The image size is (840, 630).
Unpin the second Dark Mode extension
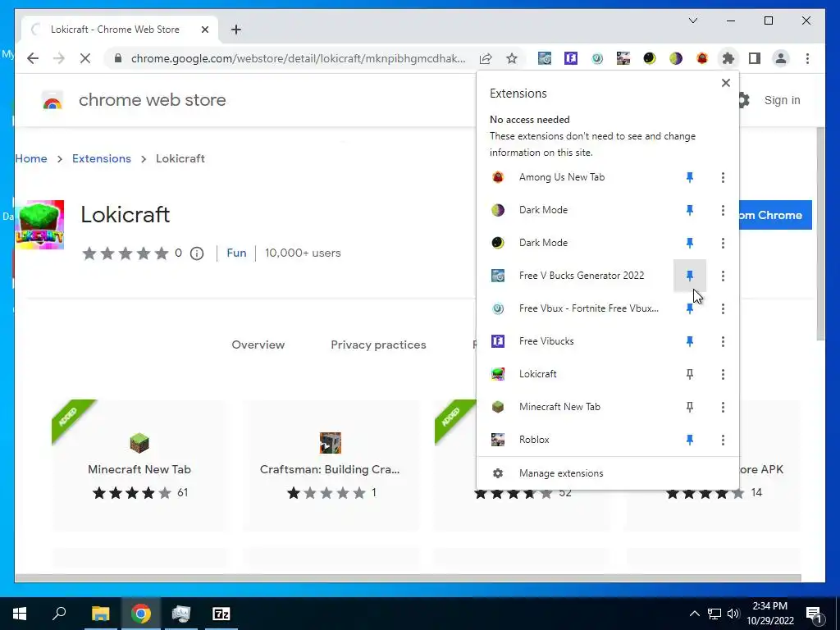[x=689, y=243]
